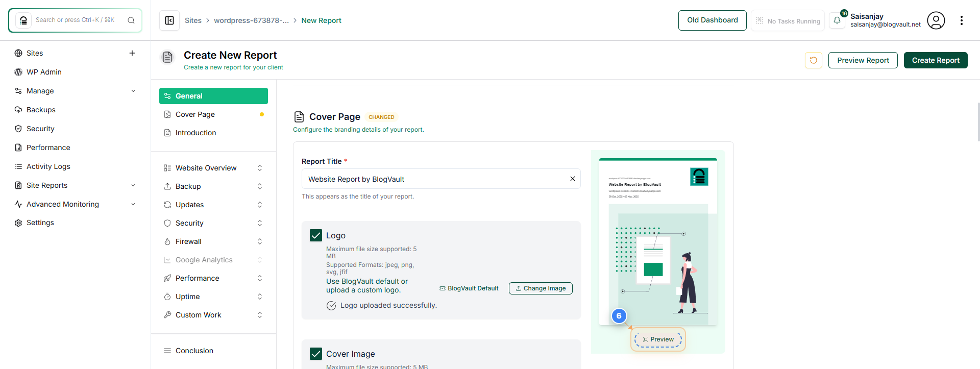The width and height of the screenshot is (980, 369).
Task: Add a new site with the plus icon
Action: pyautogui.click(x=132, y=53)
